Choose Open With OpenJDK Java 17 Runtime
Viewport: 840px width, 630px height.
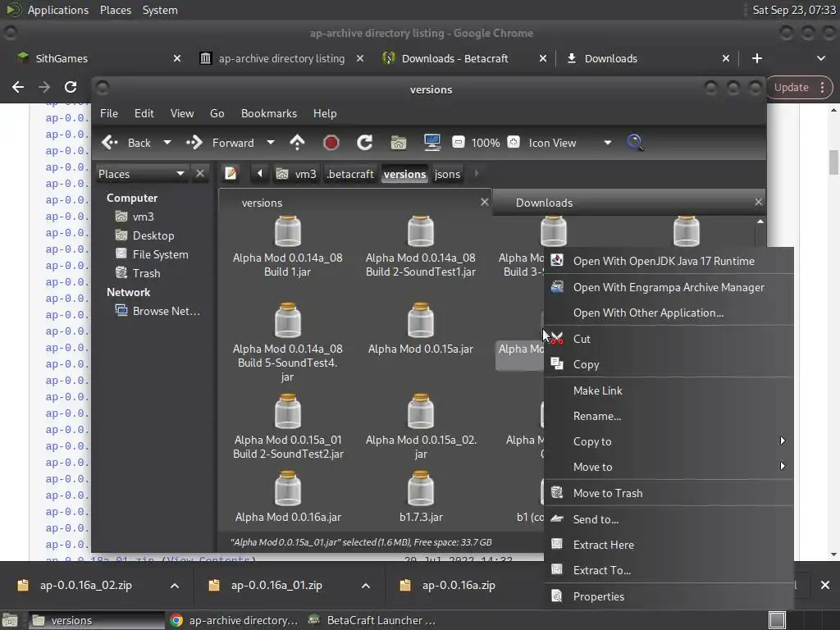[x=669, y=261]
